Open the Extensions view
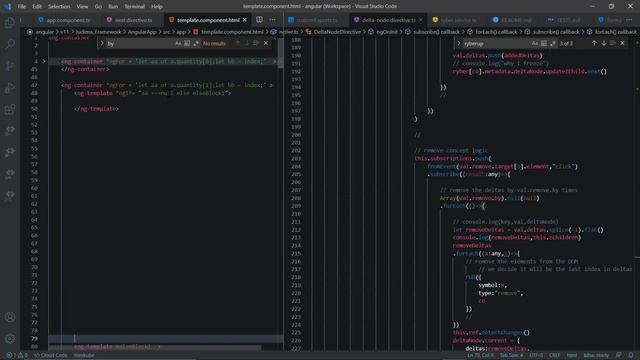This screenshot has height=360, width=640. tap(10, 109)
